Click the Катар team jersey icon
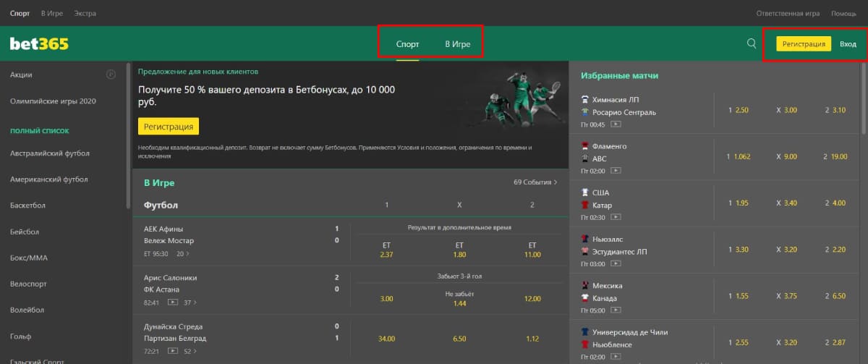 point(585,206)
